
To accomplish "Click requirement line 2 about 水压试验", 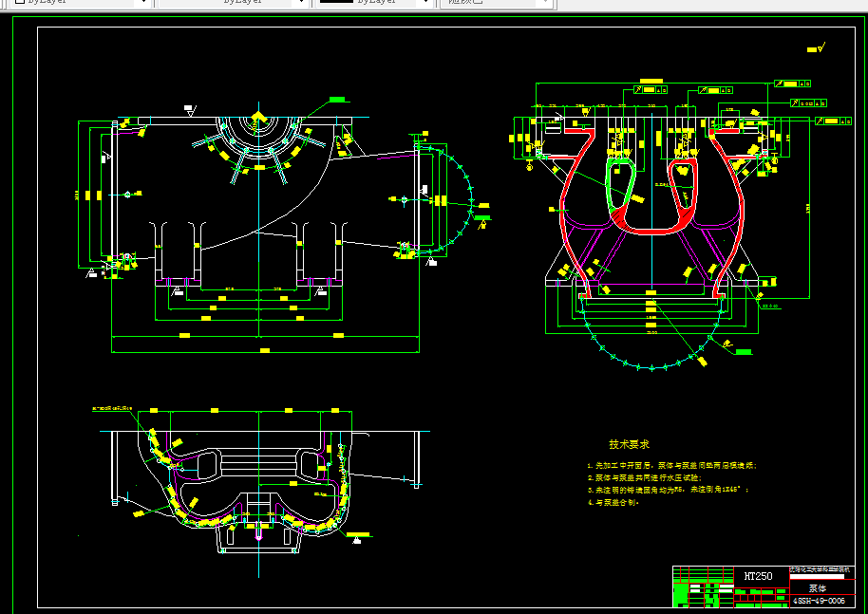I will pos(645,477).
